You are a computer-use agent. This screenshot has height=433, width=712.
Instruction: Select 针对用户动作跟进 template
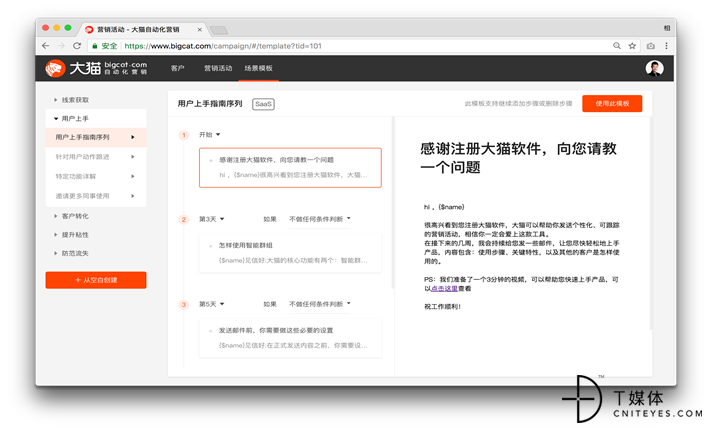point(96,157)
